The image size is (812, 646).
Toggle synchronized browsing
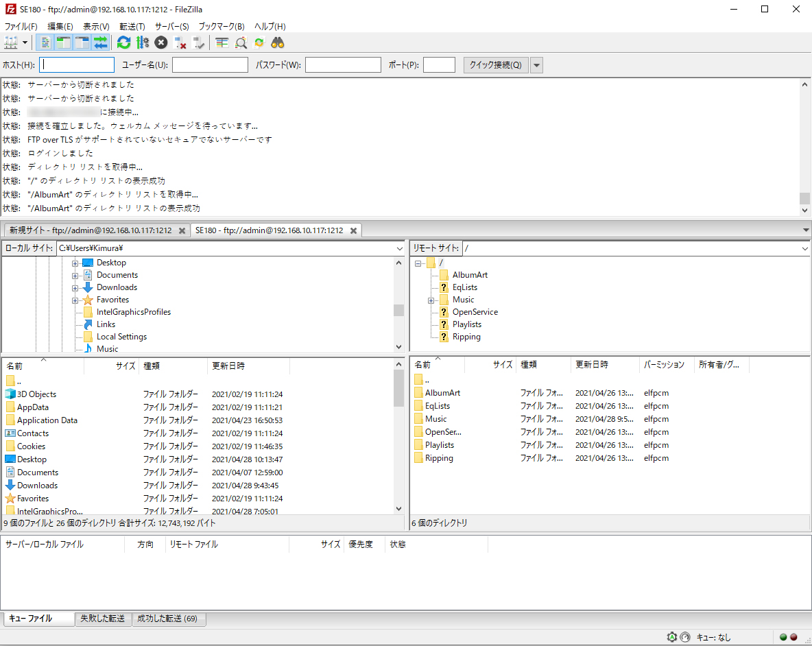pyautogui.click(x=259, y=43)
